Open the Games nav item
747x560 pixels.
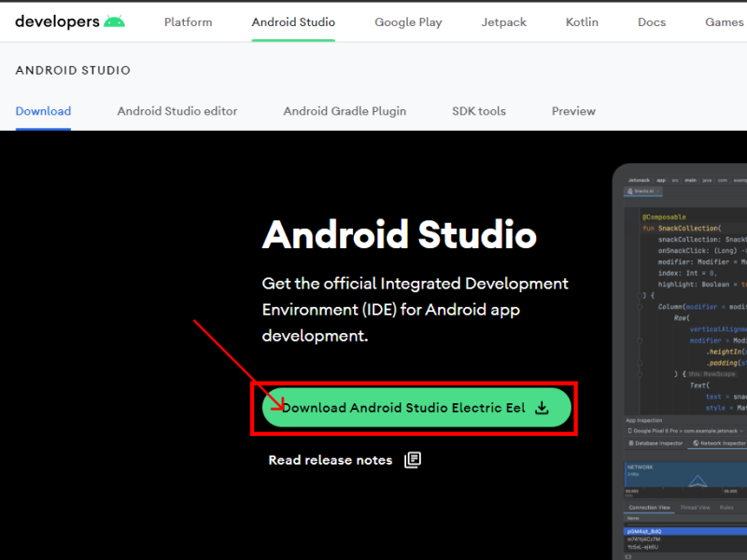click(x=725, y=21)
